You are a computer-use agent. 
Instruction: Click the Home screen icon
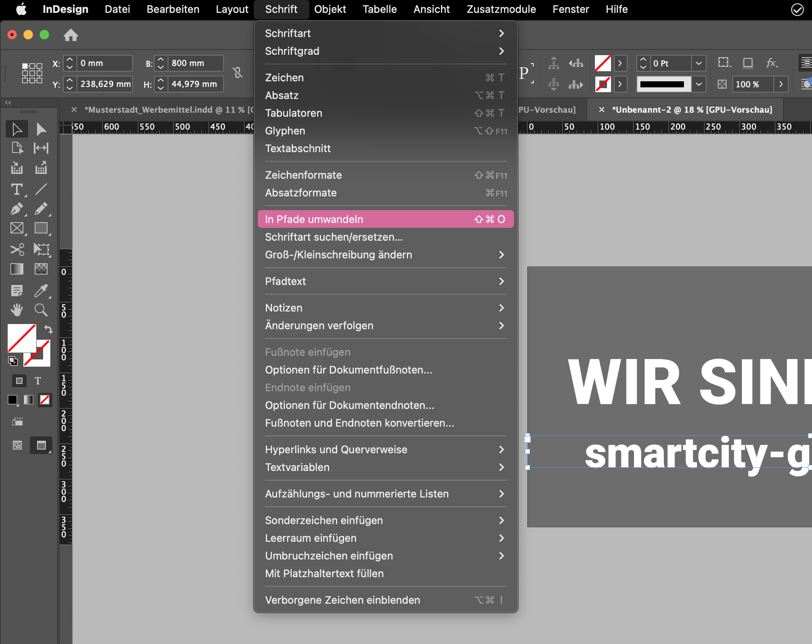tap(70, 35)
